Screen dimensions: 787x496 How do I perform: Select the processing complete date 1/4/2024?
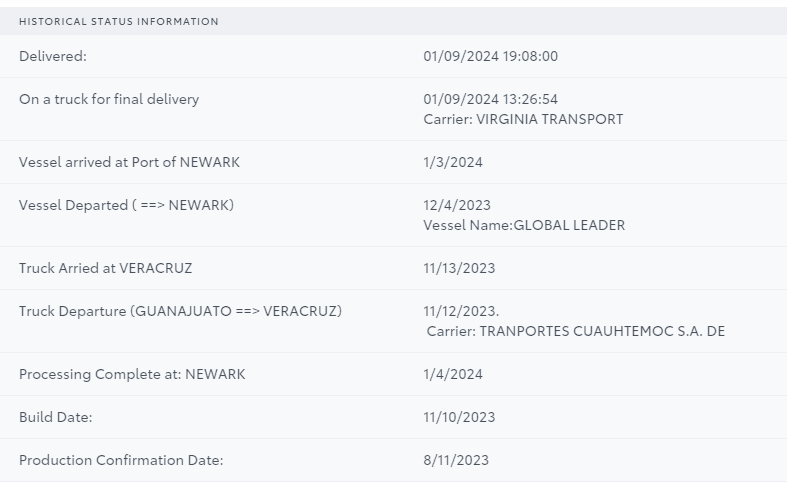[x=453, y=374]
